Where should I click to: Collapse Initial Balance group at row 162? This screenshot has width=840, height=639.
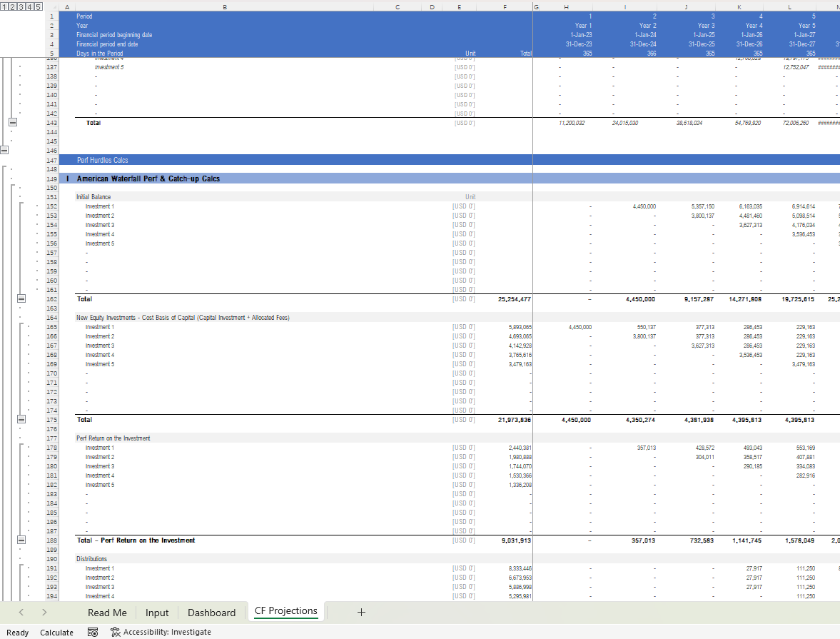[x=21, y=299]
